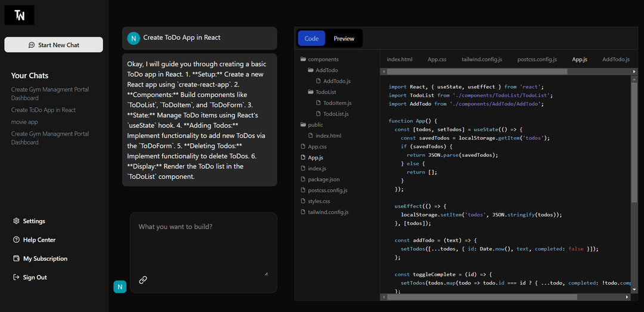Start a new chat
The width and height of the screenshot is (644, 312).
pos(54,45)
